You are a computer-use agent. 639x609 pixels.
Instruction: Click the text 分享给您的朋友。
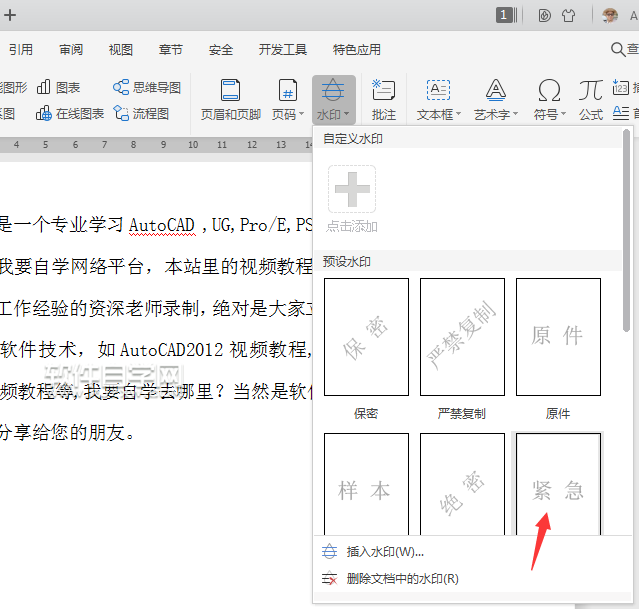coord(67,432)
